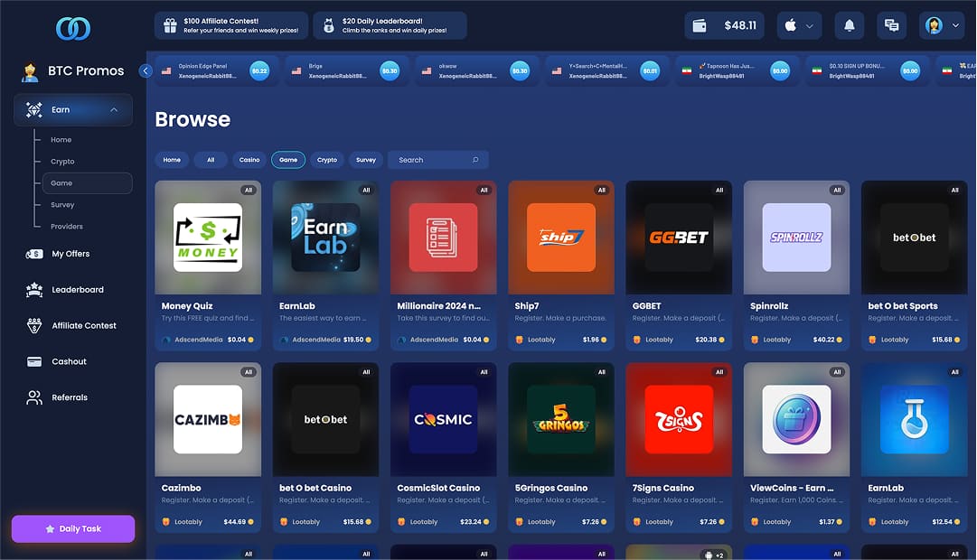Open the GGBET offer icon
The image size is (977, 560).
point(679,238)
